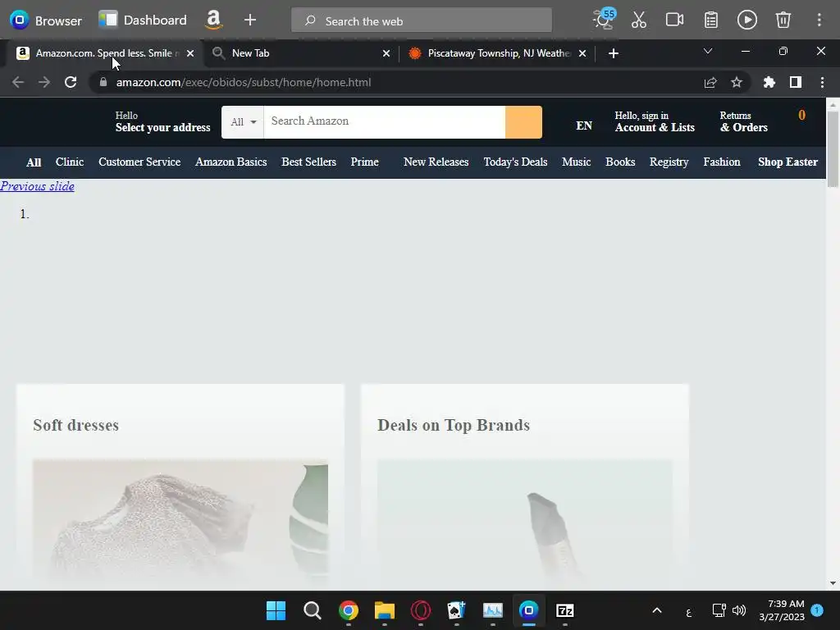Click the orange Amazon search button
The image size is (840, 630).
click(523, 121)
